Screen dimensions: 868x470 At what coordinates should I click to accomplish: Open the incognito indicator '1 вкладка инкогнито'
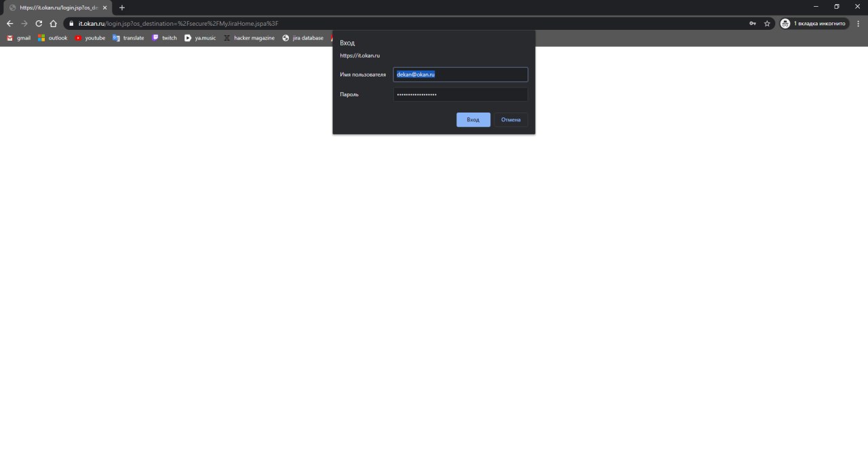(x=814, y=23)
